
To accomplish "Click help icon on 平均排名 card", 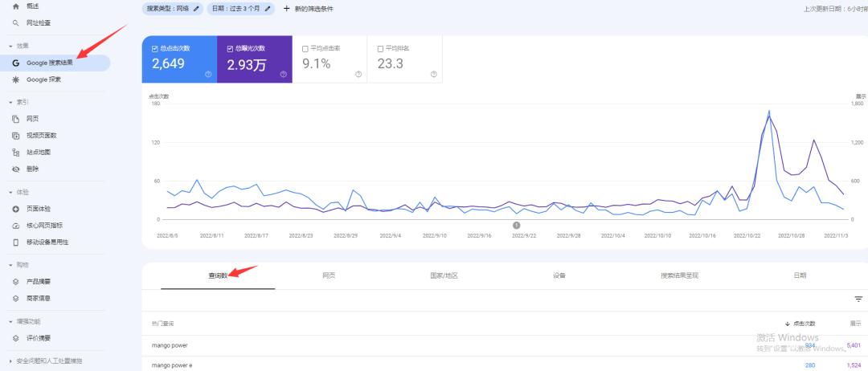I will click(434, 75).
